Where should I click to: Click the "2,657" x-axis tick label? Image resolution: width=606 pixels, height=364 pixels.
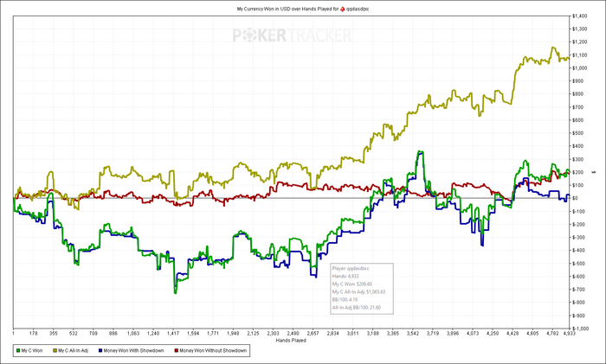coord(313,334)
